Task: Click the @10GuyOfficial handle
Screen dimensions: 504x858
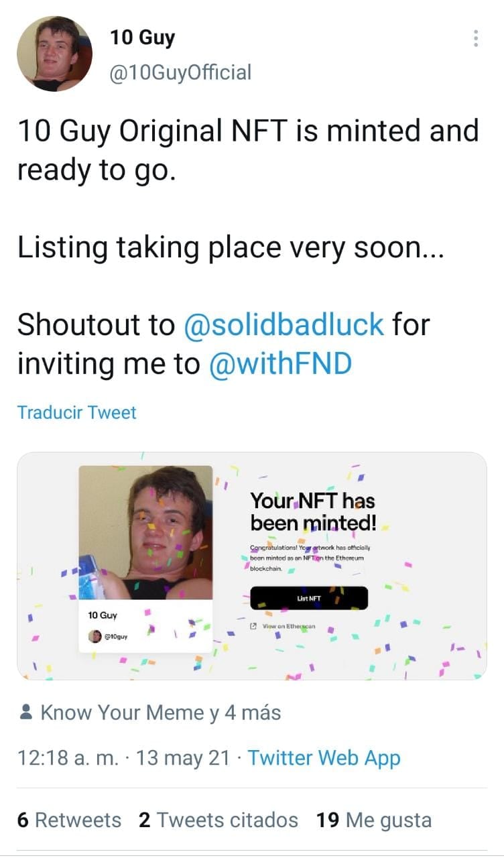Action: point(180,72)
